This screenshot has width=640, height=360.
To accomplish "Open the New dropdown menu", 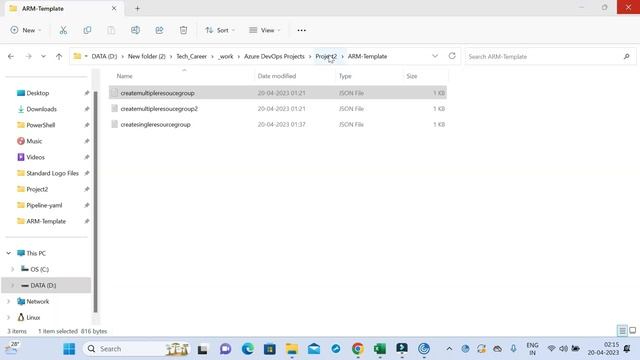I will pos(26,30).
